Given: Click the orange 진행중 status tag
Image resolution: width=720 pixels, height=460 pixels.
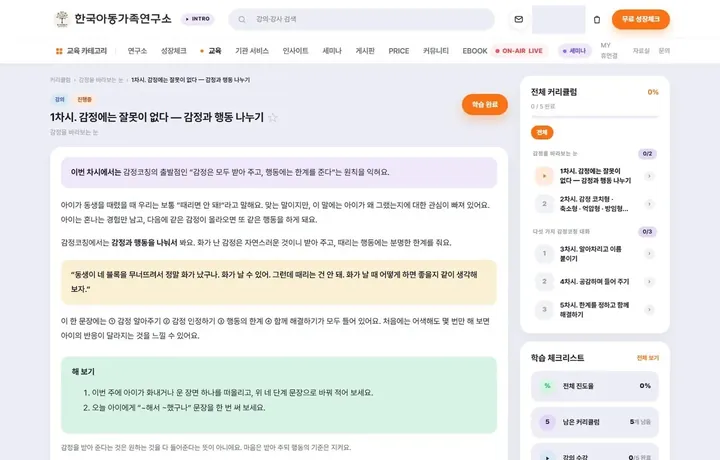Looking at the screenshot, I should point(84,100).
